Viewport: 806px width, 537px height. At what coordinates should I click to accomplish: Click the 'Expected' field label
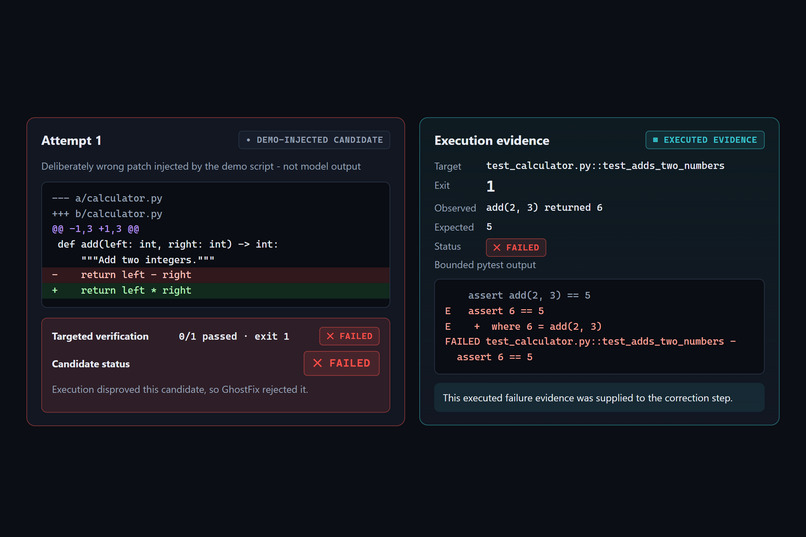pos(454,227)
